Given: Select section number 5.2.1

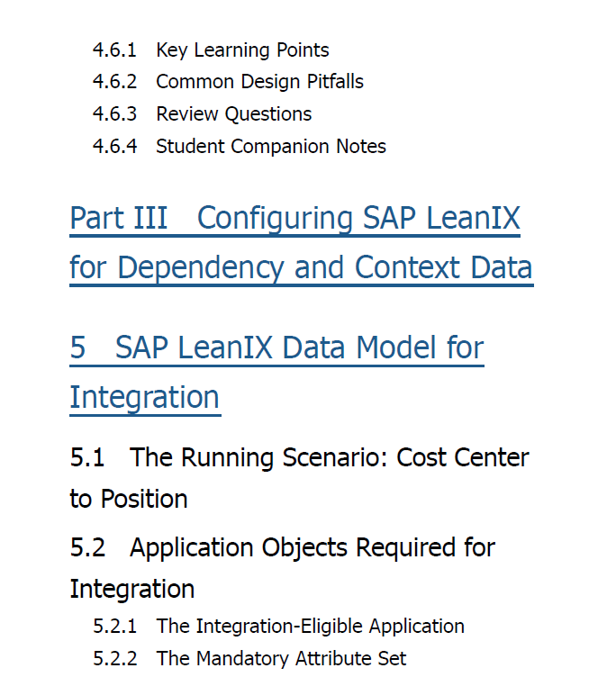Looking at the screenshot, I should (114, 627).
